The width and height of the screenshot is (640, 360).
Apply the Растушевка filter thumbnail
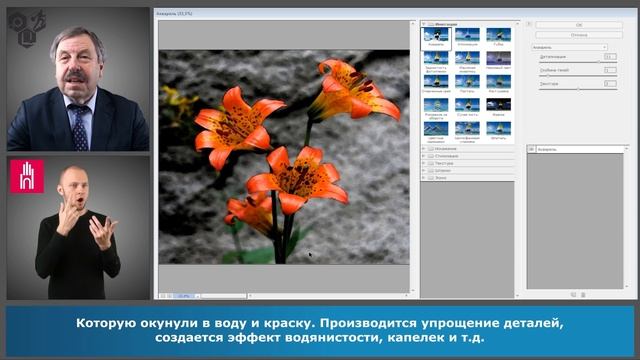(x=498, y=82)
